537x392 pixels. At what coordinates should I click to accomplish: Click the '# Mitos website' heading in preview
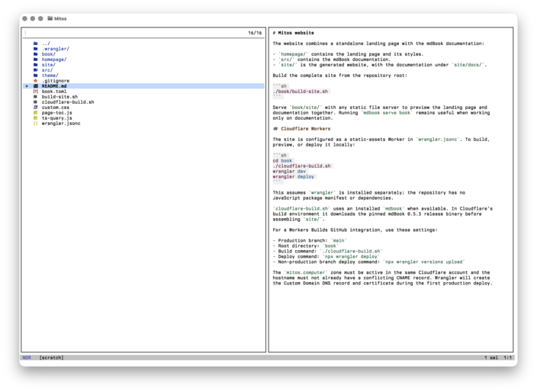point(293,33)
